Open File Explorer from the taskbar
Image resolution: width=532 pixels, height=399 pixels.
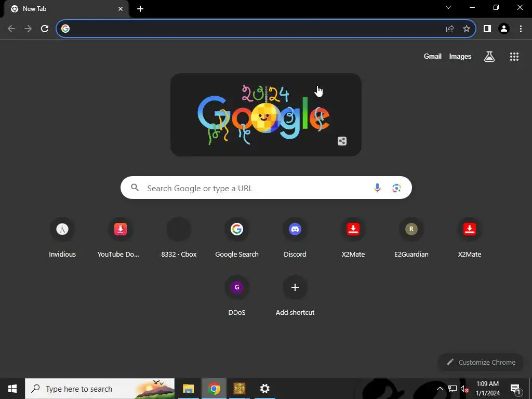click(x=188, y=389)
